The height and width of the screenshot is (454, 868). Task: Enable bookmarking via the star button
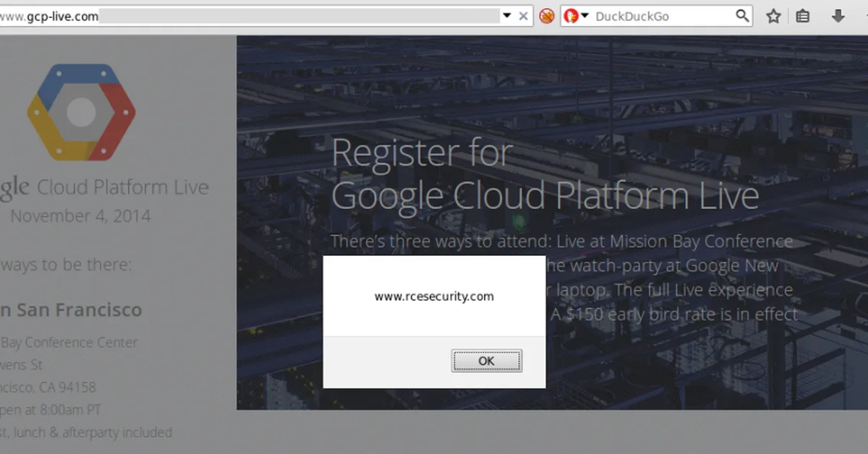773,15
